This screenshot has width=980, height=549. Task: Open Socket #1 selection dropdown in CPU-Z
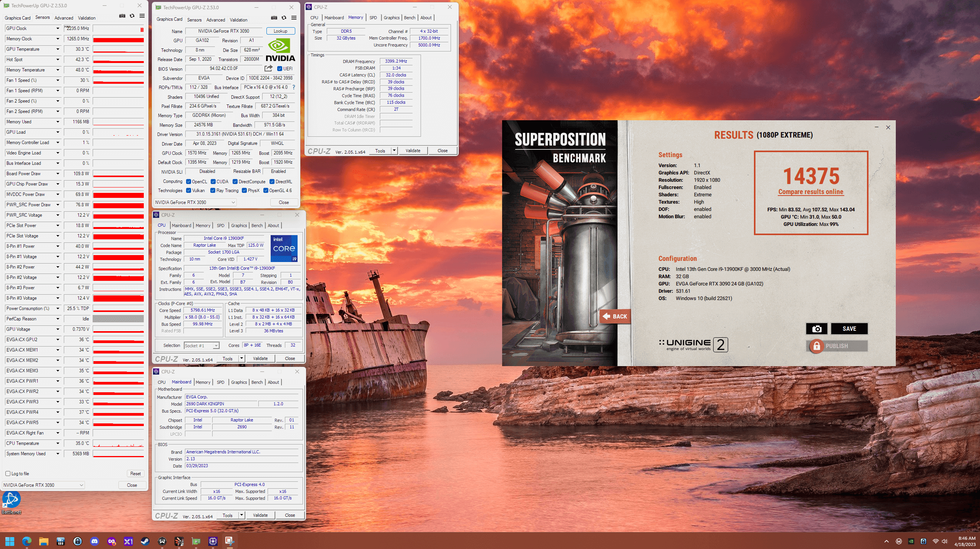[x=201, y=346]
